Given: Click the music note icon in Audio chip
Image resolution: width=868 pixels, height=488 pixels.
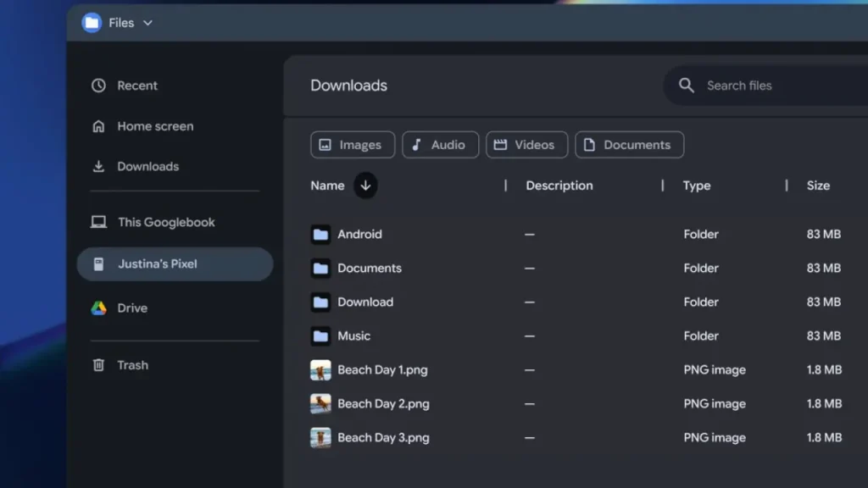Looking at the screenshot, I should (x=416, y=145).
